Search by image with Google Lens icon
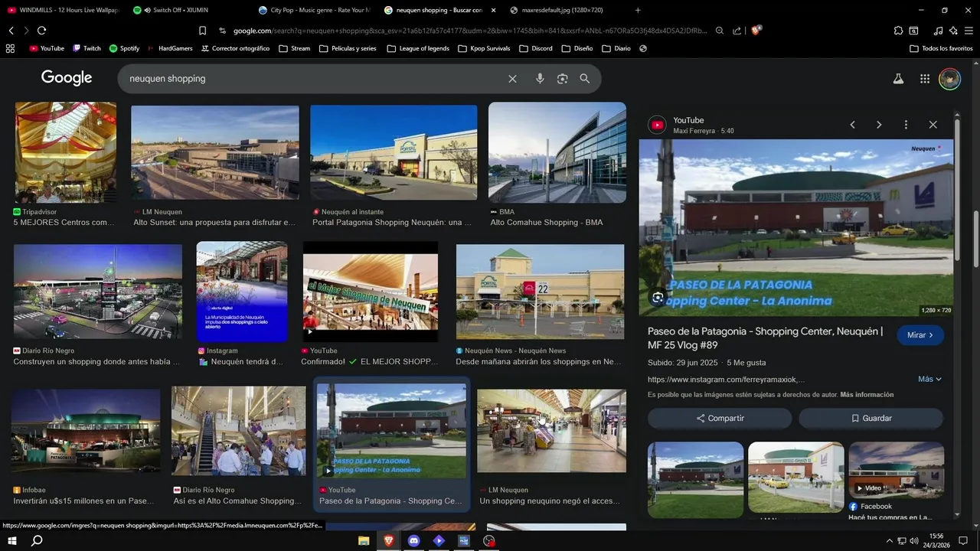Image resolution: width=980 pixels, height=551 pixels. pyautogui.click(x=563, y=79)
